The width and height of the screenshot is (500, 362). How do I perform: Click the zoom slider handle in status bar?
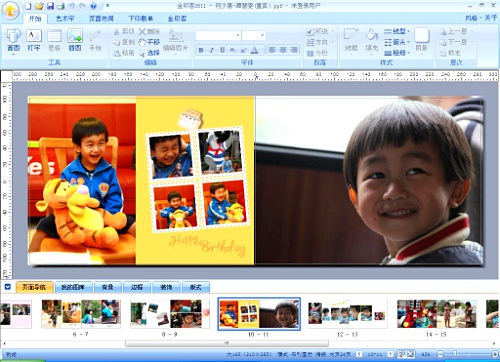click(454, 354)
